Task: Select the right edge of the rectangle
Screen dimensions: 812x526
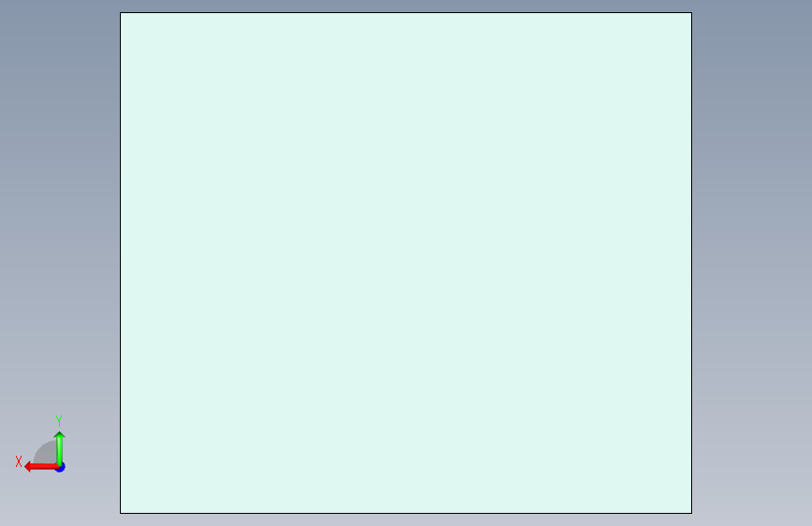Action: pos(691,263)
